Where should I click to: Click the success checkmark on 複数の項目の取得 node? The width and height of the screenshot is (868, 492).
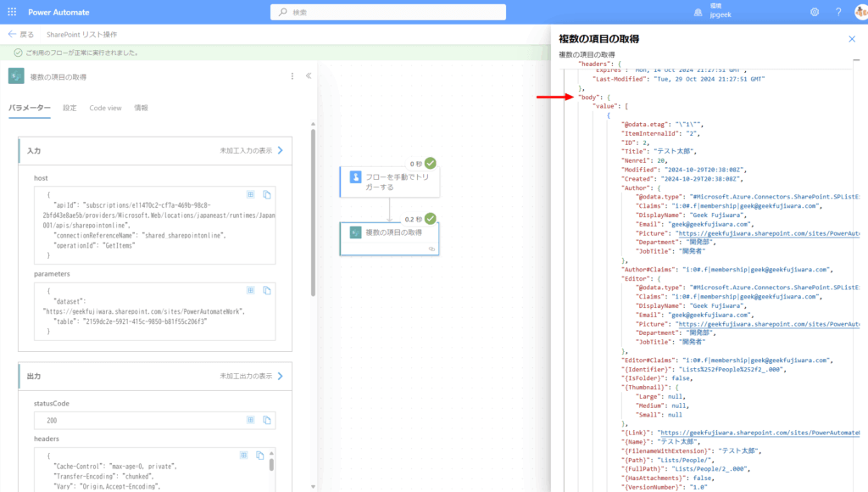pos(430,218)
